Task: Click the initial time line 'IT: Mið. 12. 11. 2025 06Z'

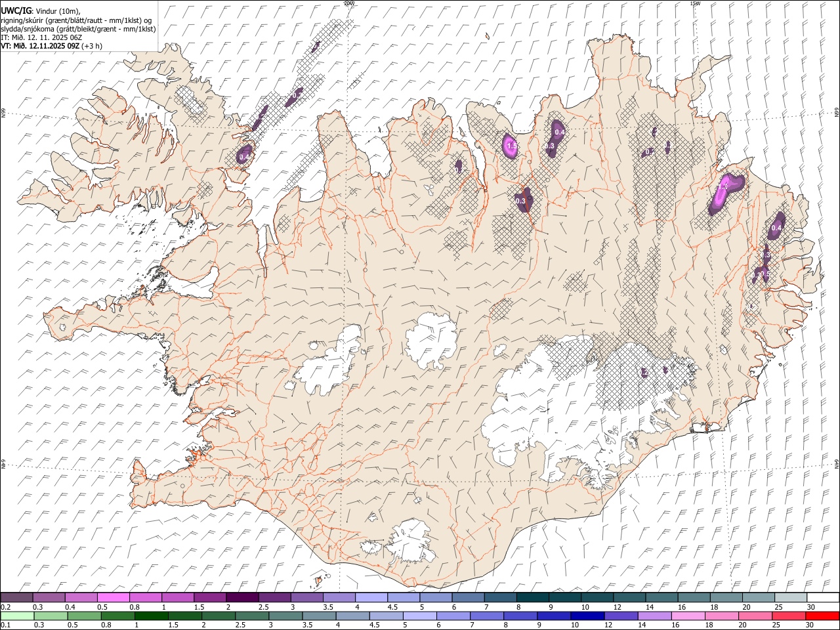Action: [41, 37]
